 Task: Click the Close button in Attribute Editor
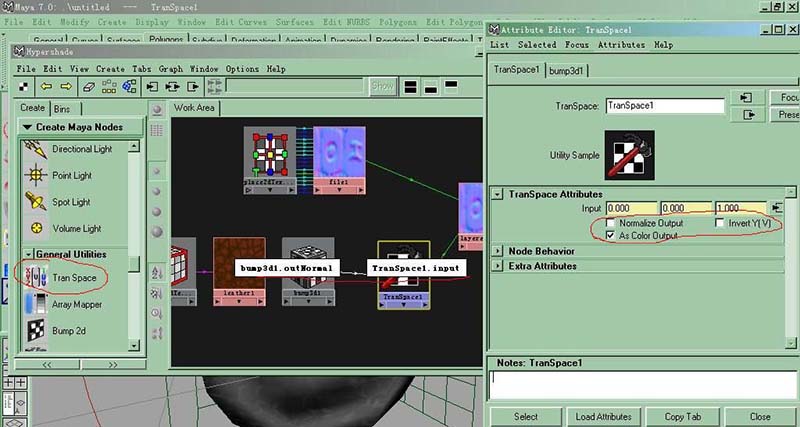(x=760, y=417)
